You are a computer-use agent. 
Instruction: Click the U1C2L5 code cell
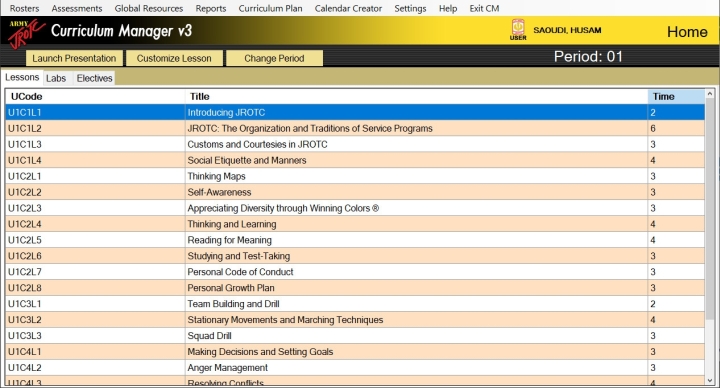95,240
